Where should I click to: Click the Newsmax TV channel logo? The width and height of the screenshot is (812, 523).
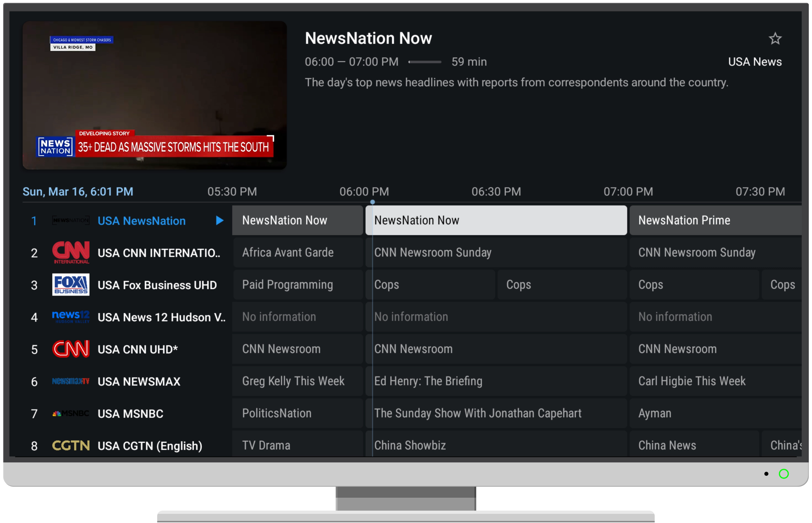[x=71, y=381]
